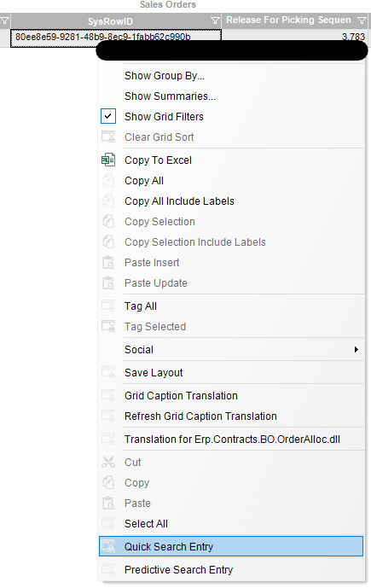
Task: Open the SysRowID column filter dropdown
Action: [215, 20]
